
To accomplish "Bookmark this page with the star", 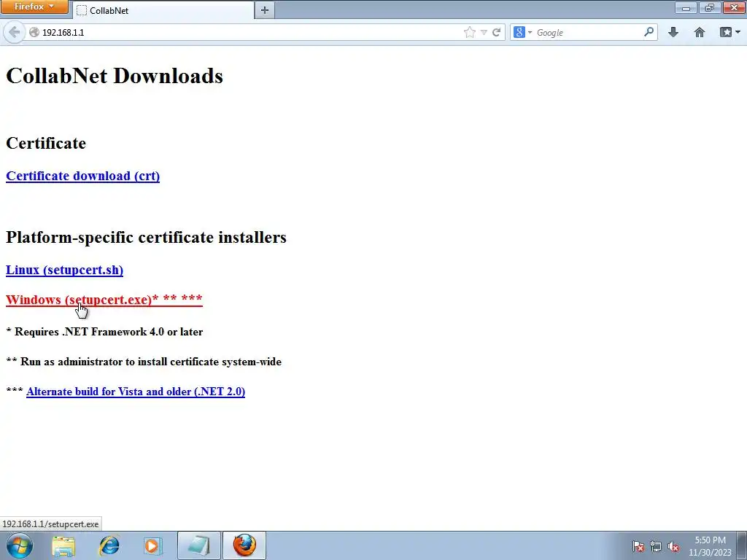I will point(469,32).
